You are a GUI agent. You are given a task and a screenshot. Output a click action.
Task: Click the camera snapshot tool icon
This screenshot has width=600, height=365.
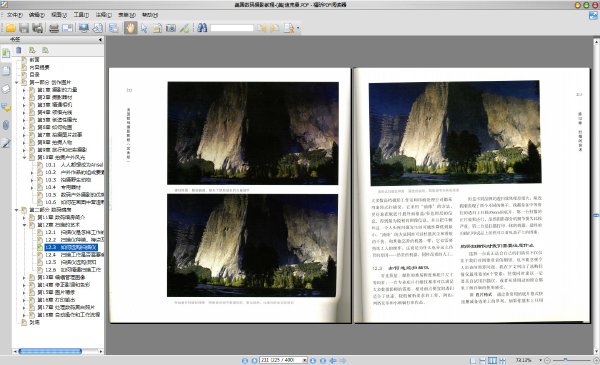pyautogui.click(x=171, y=28)
